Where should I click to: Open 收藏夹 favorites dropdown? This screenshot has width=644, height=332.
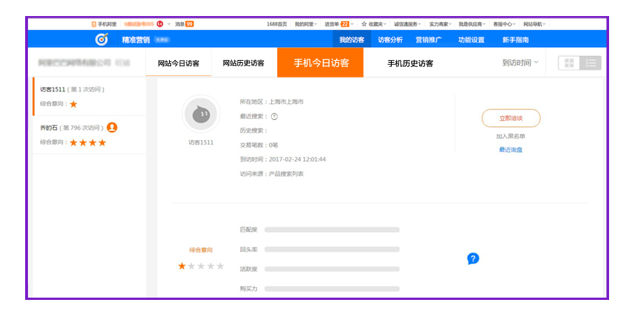[x=374, y=24]
